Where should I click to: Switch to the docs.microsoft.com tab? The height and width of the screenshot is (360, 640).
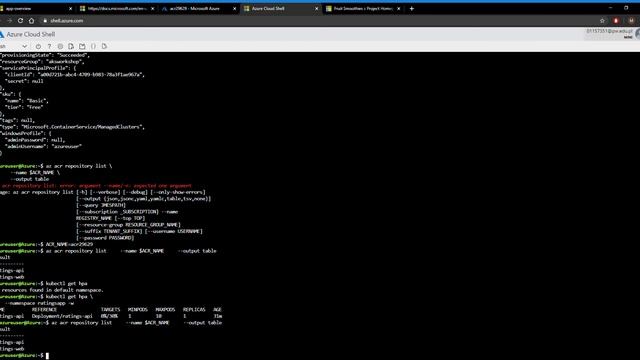[117, 9]
